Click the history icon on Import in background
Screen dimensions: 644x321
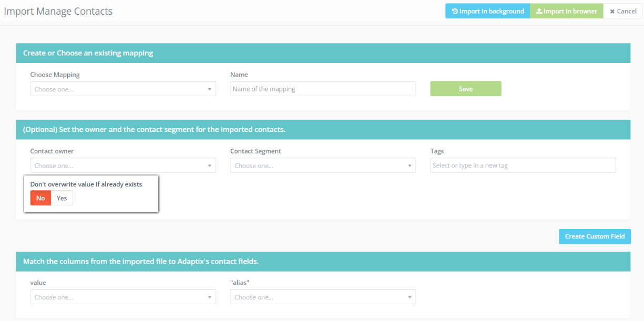[455, 11]
